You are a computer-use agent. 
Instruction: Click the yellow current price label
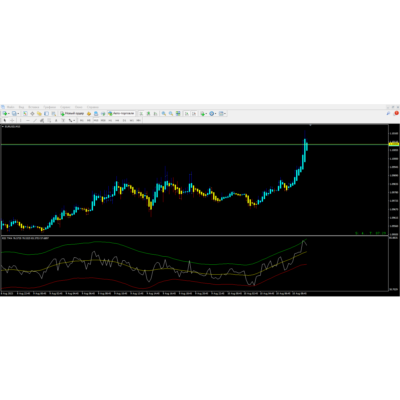pyautogui.click(x=394, y=144)
